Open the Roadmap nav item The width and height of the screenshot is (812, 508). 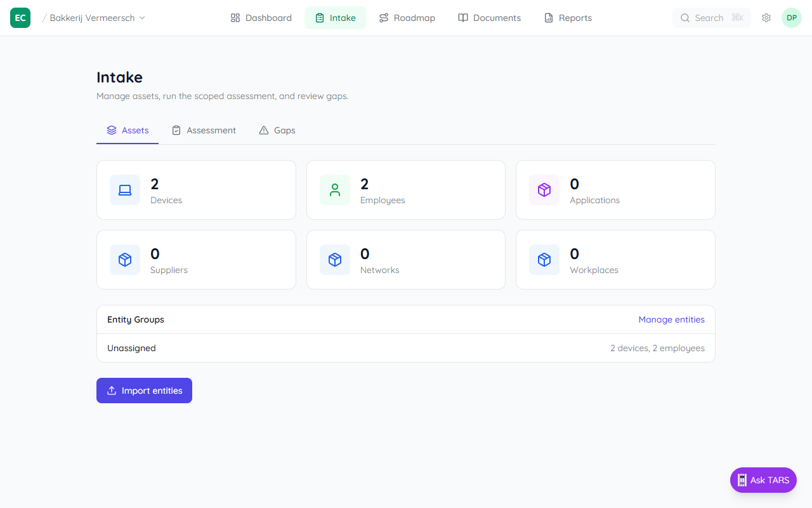(407, 18)
